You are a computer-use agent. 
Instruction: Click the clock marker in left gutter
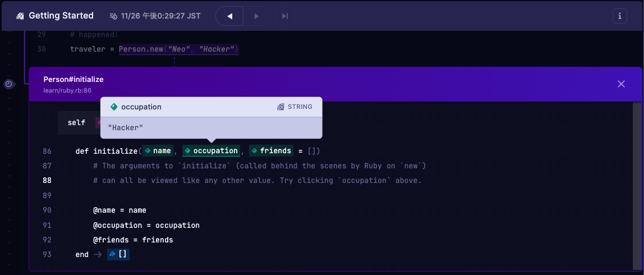9,84
